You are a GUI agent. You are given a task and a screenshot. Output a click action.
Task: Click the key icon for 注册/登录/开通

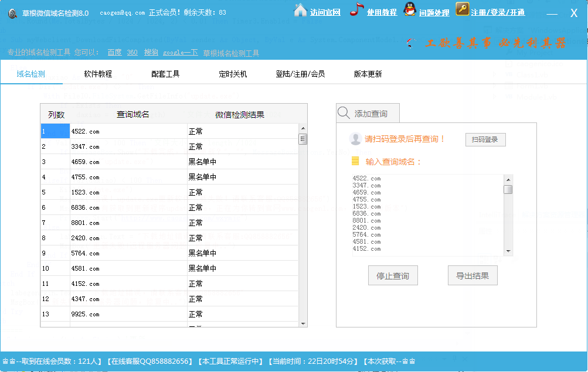[462, 10]
